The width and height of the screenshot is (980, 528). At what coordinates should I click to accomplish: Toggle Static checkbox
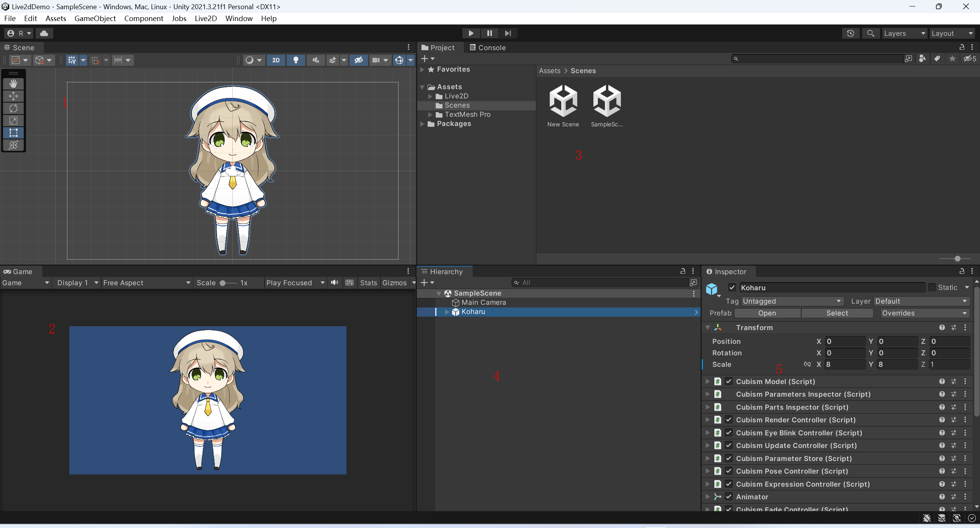932,288
